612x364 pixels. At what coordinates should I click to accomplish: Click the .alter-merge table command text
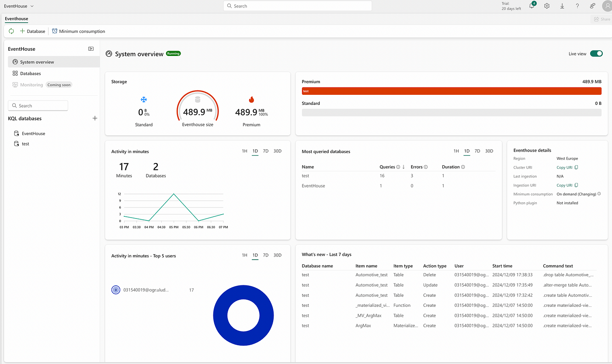[x=568, y=285]
